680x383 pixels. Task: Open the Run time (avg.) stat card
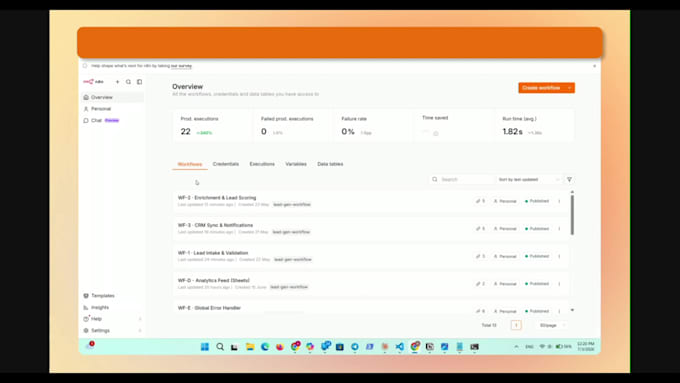(x=534, y=126)
